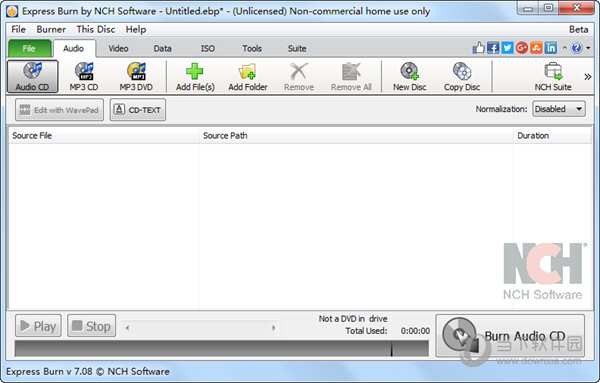Switch to the Data tab
This screenshot has width=600, height=383.
point(162,49)
